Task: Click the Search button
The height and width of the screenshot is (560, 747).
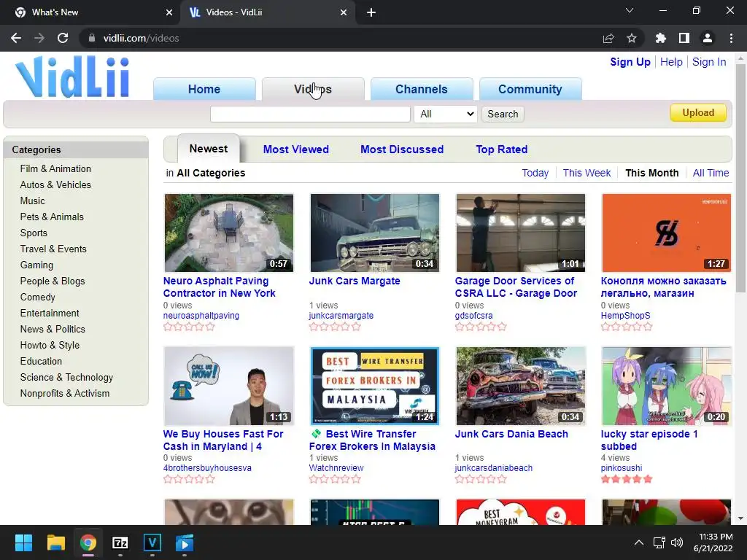Action: click(x=503, y=114)
